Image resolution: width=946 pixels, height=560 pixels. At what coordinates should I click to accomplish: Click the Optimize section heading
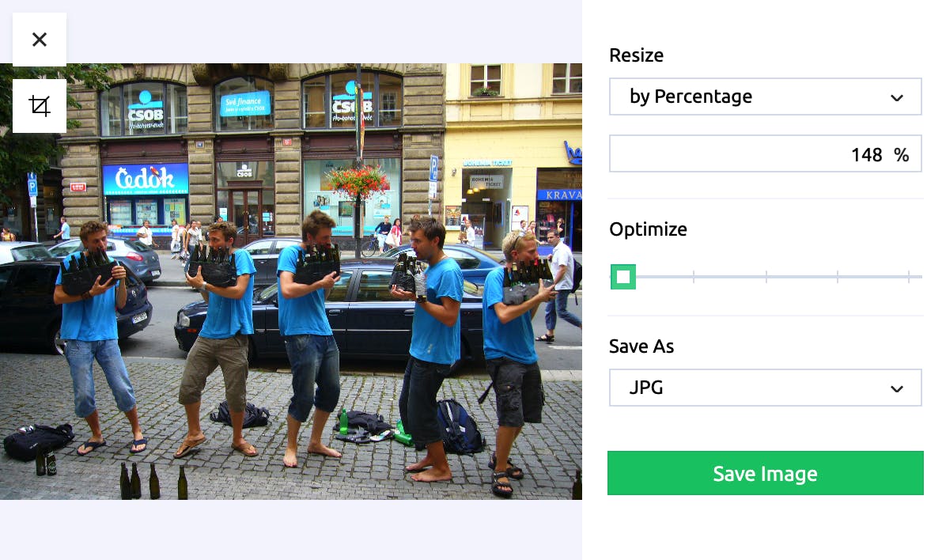pos(648,229)
